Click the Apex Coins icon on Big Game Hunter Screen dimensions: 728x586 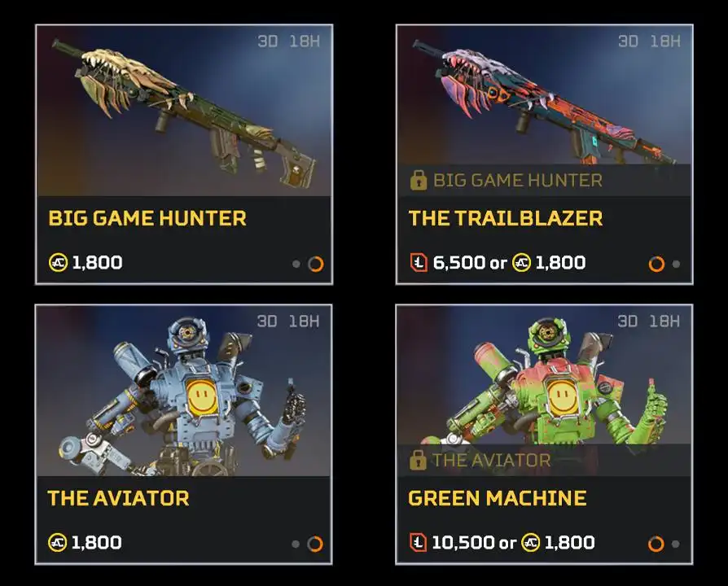point(58,263)
